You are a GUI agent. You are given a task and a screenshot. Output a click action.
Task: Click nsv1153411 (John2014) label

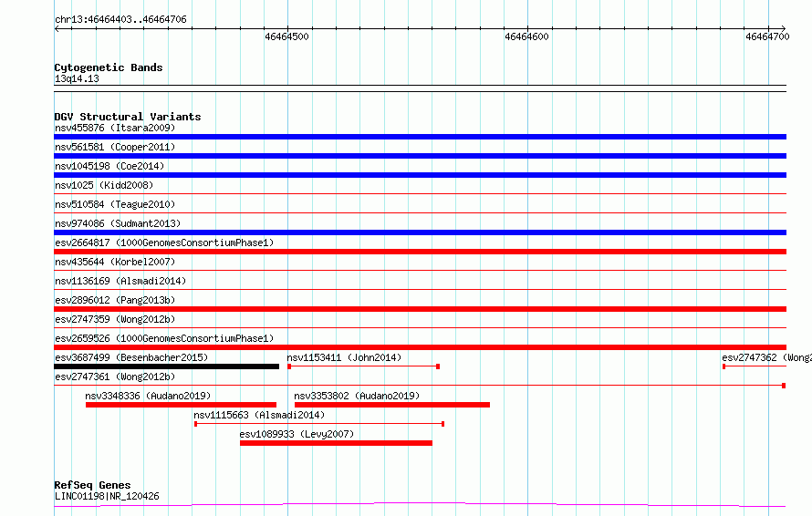pyautogui.click(x=344, y=357)
